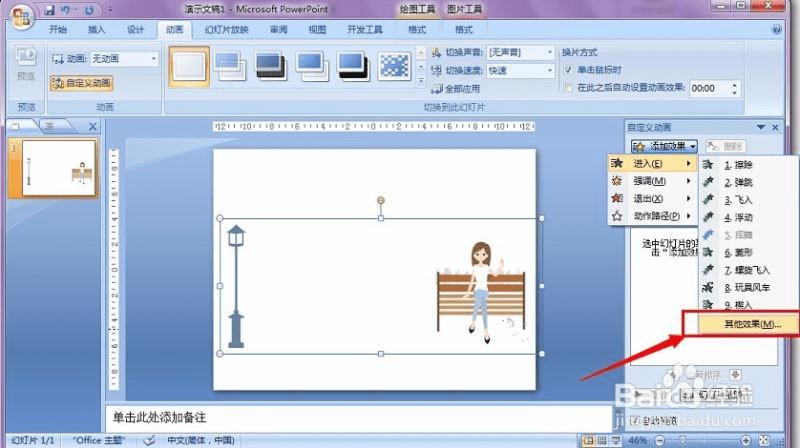This screenshot has height=448, width=800.
Task: Click the zoom in plus button
Action: pos(745,440)
